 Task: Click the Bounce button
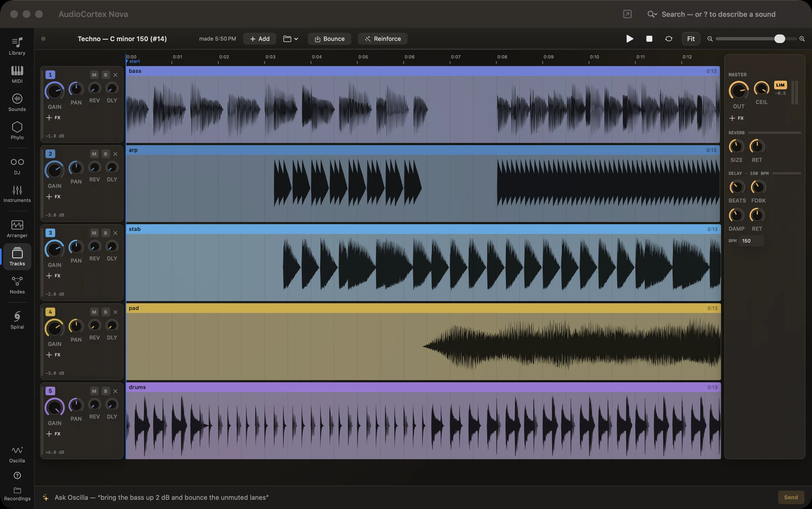point(329,39)
